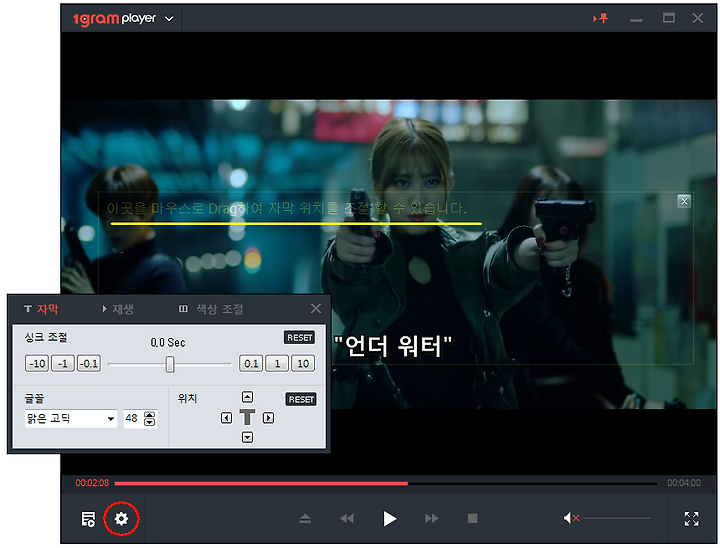Open the settings gear icon
The image size is (720, 548).
point(121,519)
